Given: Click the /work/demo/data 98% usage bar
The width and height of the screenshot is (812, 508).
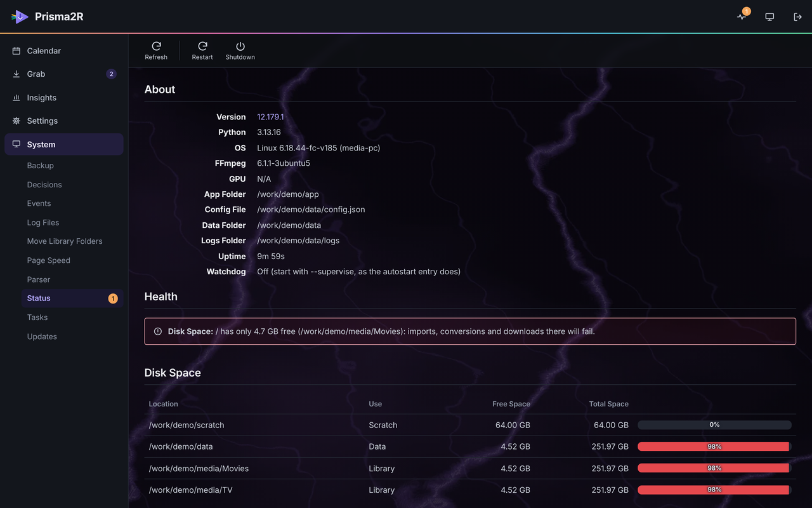Looking at the screenshot, I should [x=714, y=446].
